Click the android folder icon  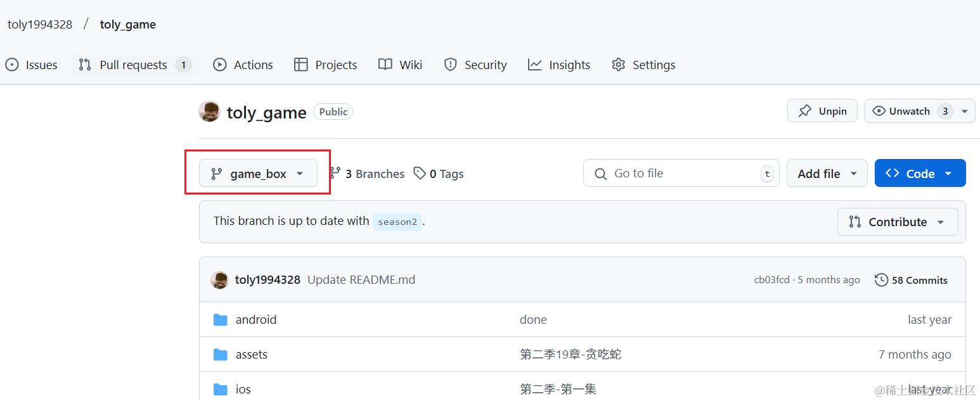coord(221,320)
